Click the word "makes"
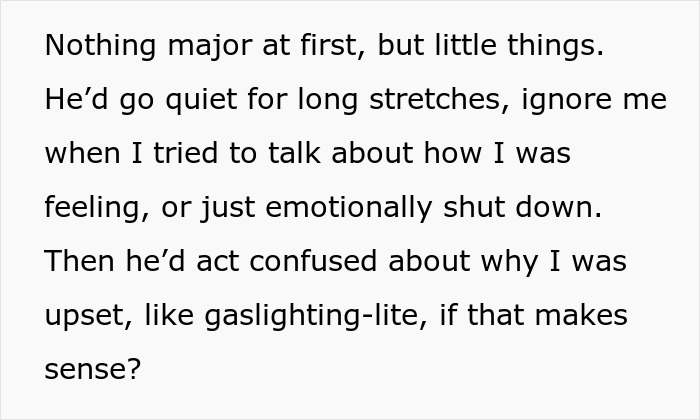This screenshot has height=420, width=700. click(x=582, y=316)
